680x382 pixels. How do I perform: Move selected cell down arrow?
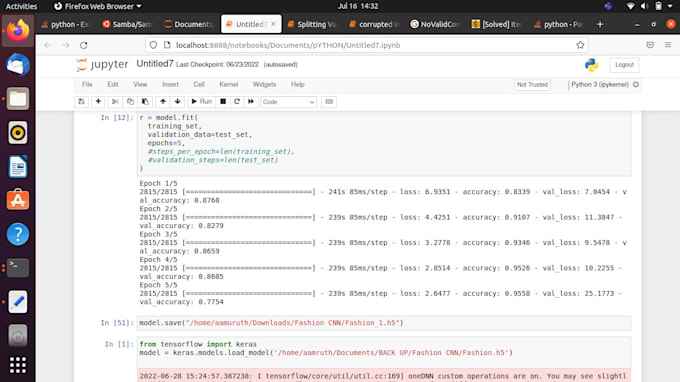(178, 101)
